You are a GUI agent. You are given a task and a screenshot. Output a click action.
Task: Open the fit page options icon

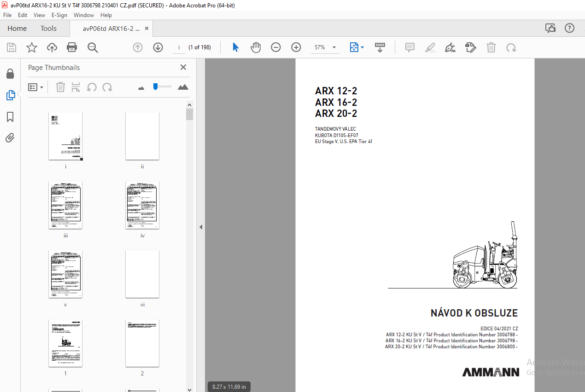coord(354,47)
